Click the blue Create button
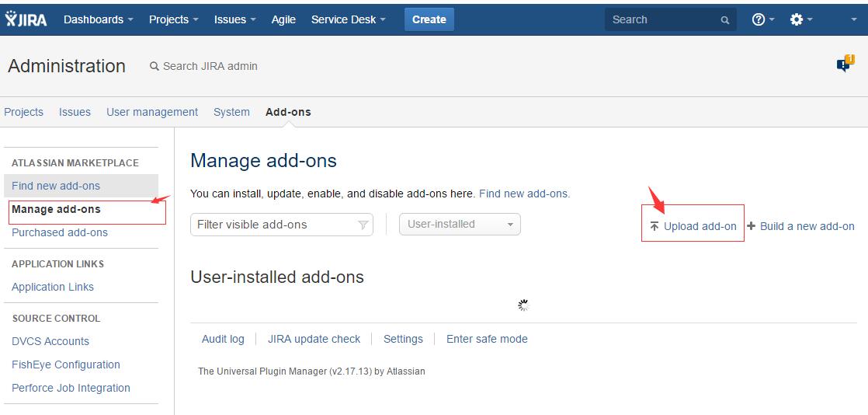The width and height of the screenshot is (868, 415). point(429,19)
